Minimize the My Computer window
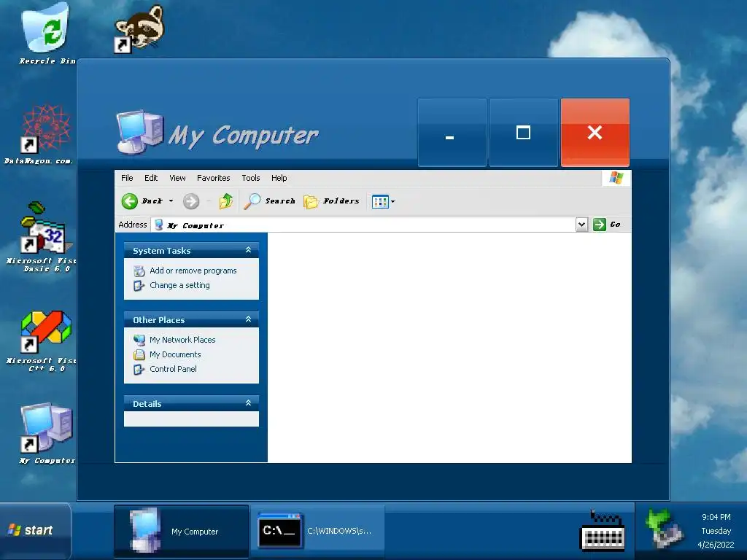 point(452,133)
